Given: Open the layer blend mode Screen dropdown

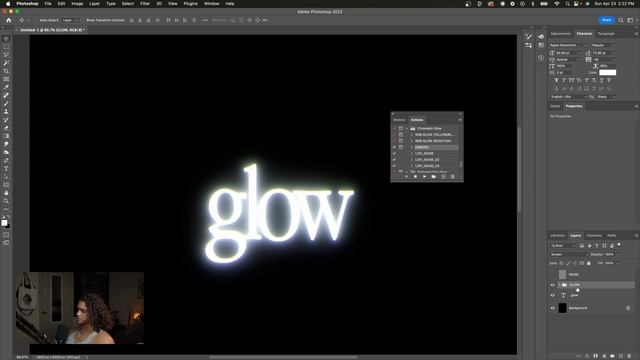Looking at the screenshot, I should click(x=569, y=254).
